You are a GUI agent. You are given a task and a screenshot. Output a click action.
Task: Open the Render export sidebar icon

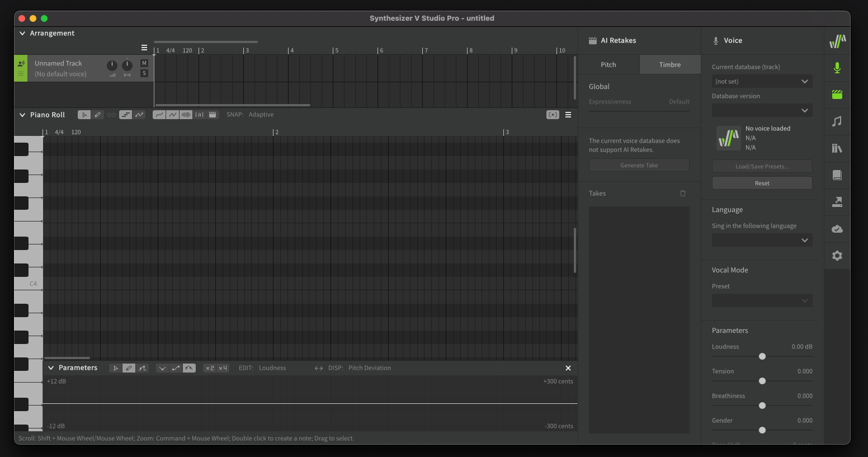(x=837, y=202)
